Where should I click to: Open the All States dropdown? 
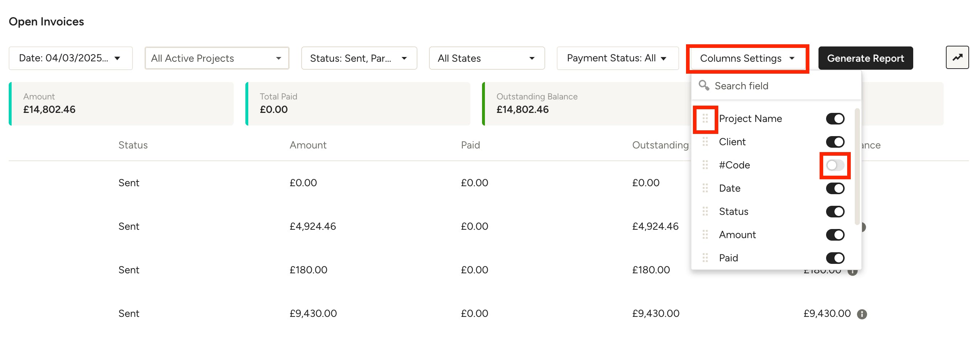point(487,58)
